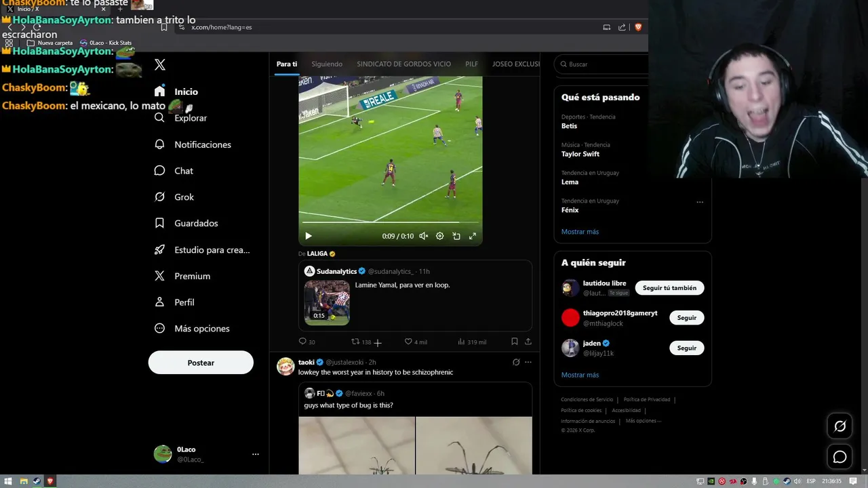
Task: Click Mostrar más under A quién seguir
Action: click(x=580, y=375)
